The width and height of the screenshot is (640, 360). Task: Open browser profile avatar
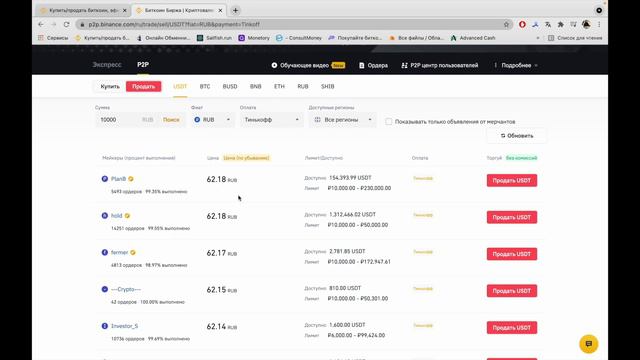coord(586,24)
